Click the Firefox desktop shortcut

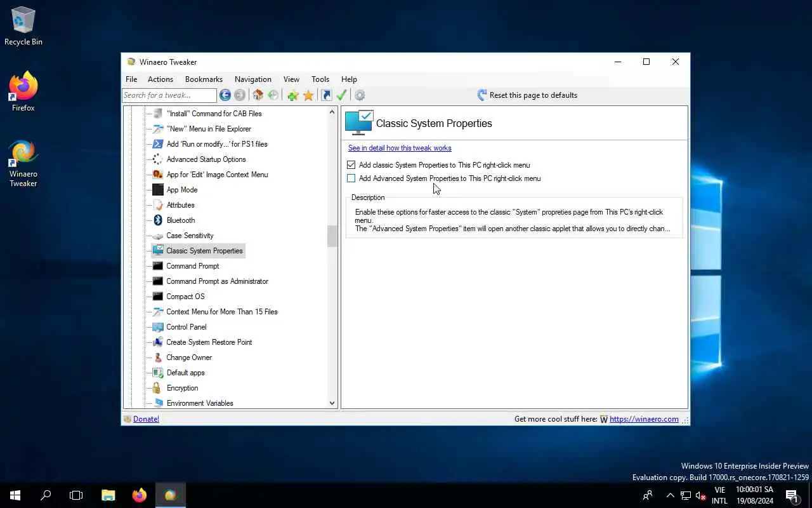23,92
